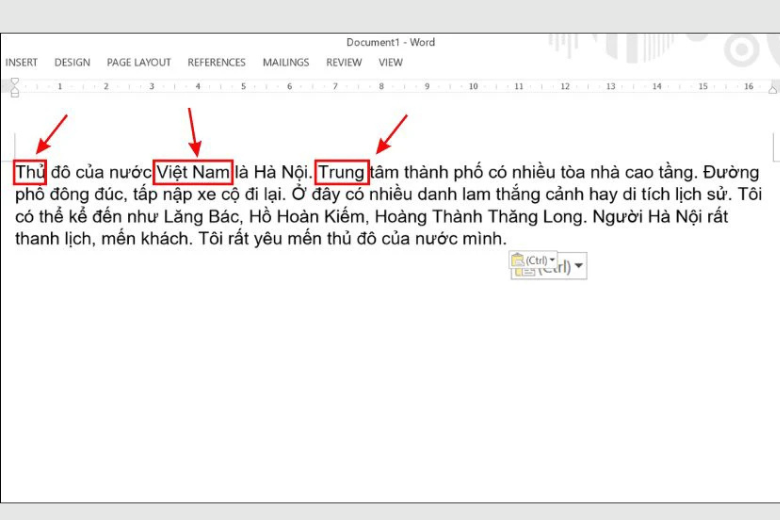Click the word "Trung" in the paragraph

(341, 172)
